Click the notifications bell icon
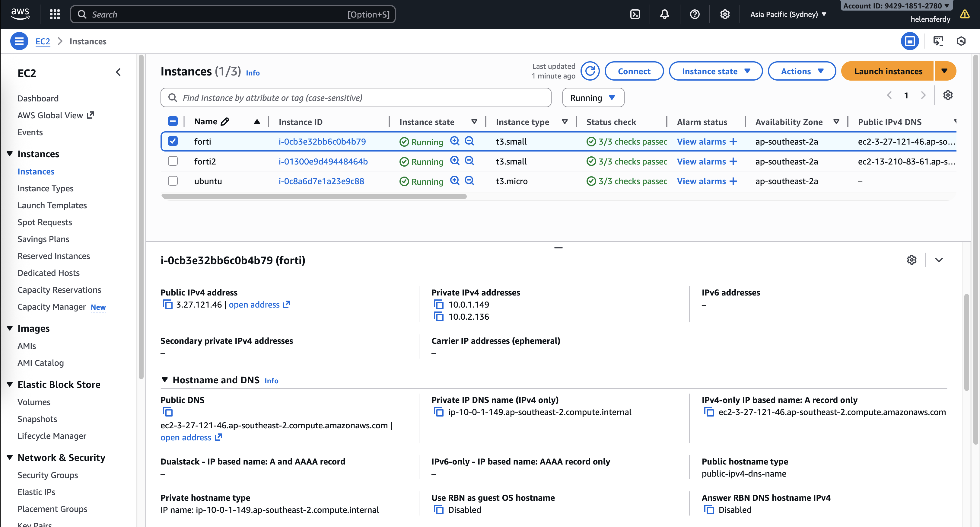This screenshot has height=527, width=980. click(665, 14)
